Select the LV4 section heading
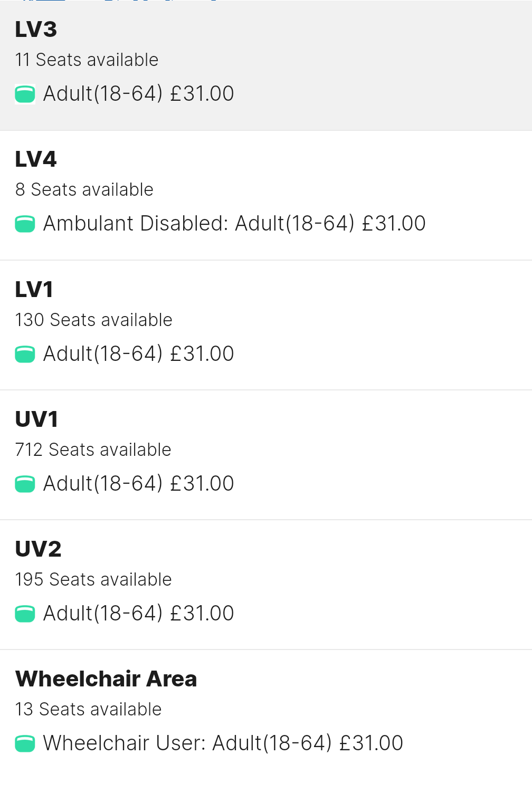Image resolution: width=532 pixels, height=812 pixels. [36, 159]
